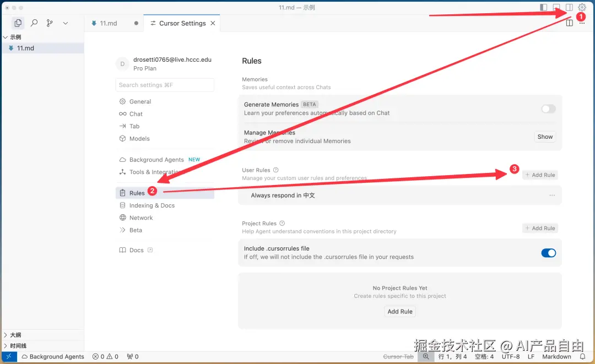Open Tab settings section

[x=165, y=126]
